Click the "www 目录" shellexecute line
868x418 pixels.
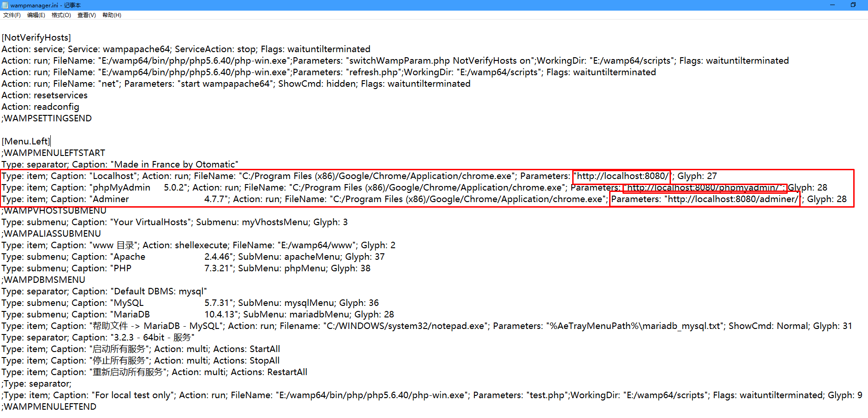[198, 245]
